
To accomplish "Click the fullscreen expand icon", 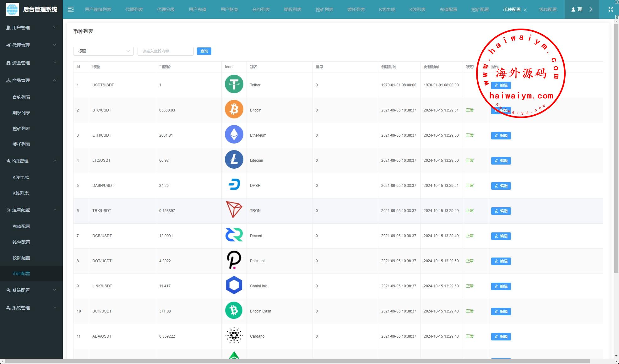I will pos(611,9).
